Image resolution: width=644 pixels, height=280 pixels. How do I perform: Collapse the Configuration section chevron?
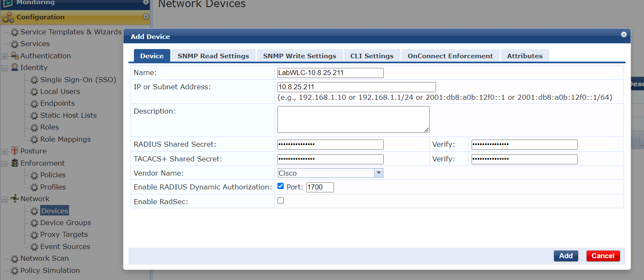(x=146, y=17)
